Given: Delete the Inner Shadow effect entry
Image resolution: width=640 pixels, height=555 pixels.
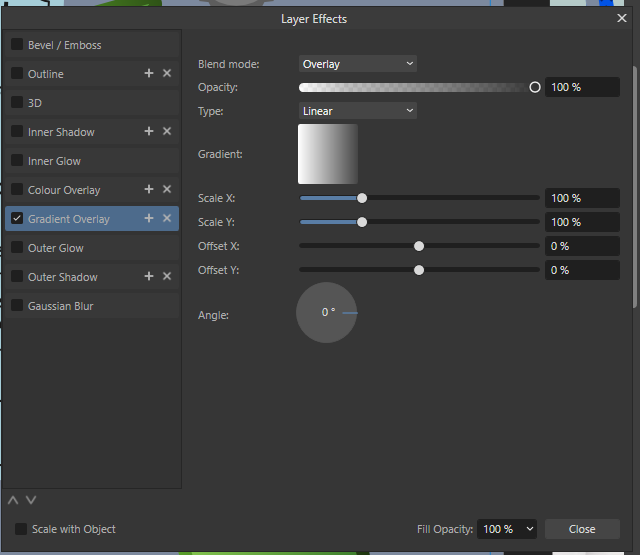Looking at the screenshot, I should [x=167, y=132].
